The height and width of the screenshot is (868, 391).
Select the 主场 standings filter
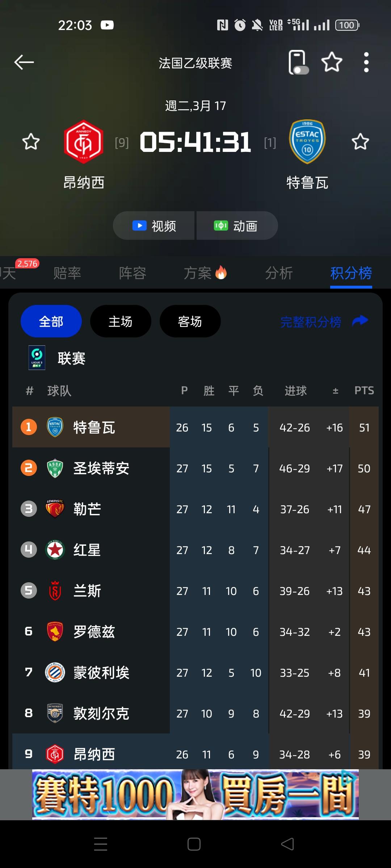(x=121, y=321)
